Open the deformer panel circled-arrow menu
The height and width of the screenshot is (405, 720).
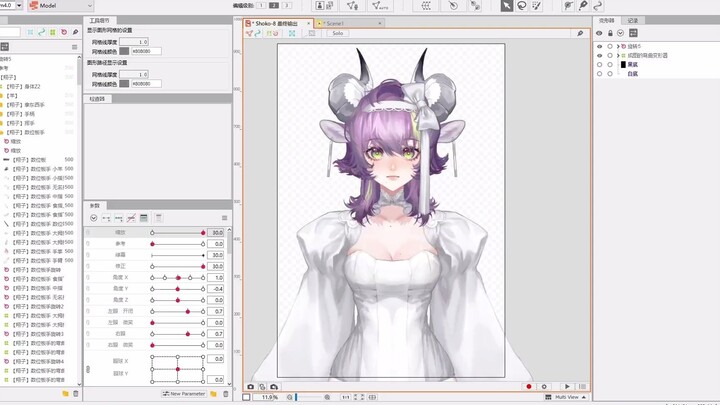tap(620, 33)
